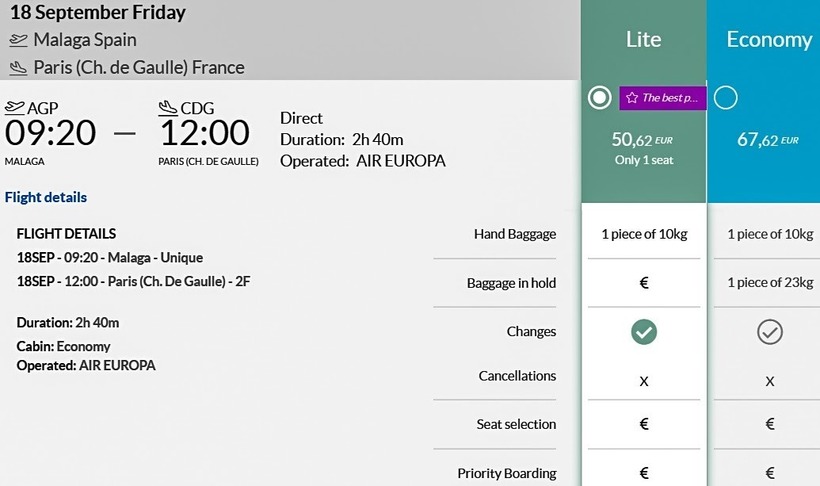The height and width of the screenshot is (486, 820).
Task: Click the purple 'The best p...' badge
Action: (x=662, y=98)
